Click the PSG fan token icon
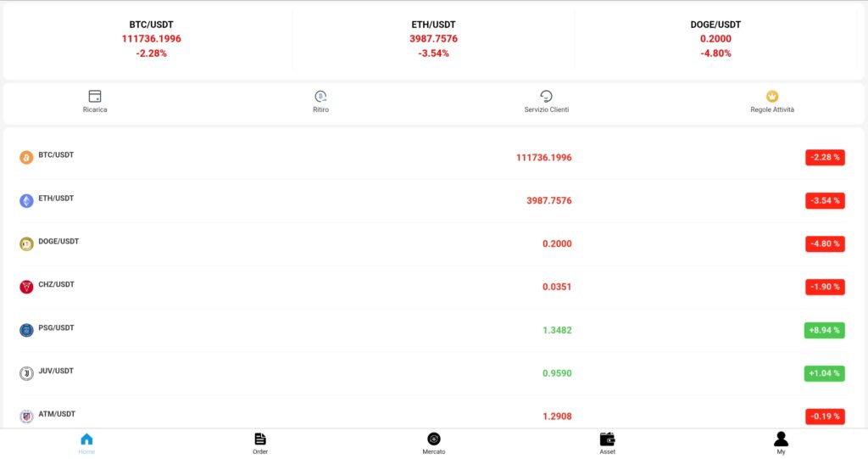The width and height of the screenshot is (868, 459). (x=26, y=330)
